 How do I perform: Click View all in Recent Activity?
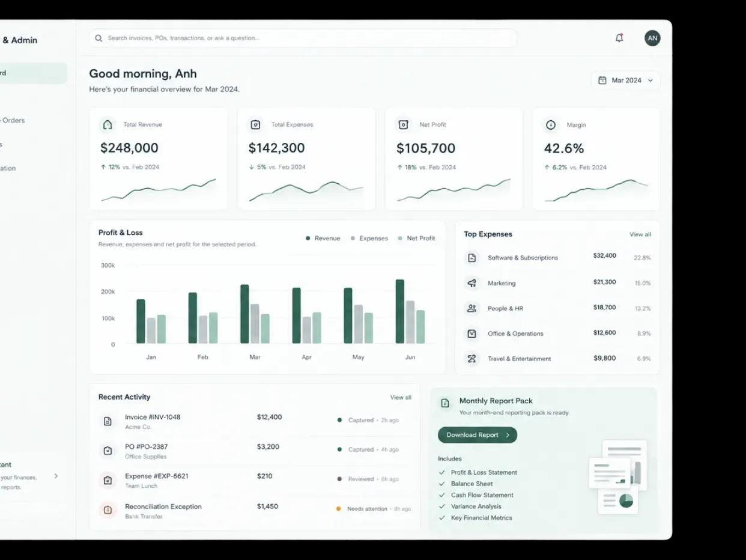(x=401, y=397)
